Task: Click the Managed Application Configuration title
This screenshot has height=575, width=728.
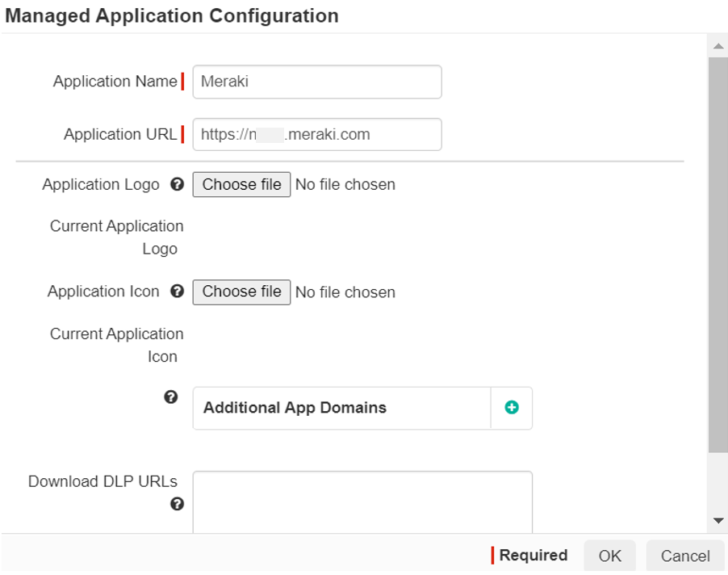Action: point(169,15)
